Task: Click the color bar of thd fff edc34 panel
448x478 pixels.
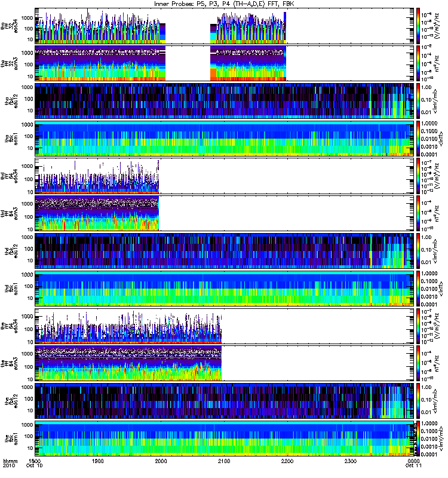Action: [418, 176]
